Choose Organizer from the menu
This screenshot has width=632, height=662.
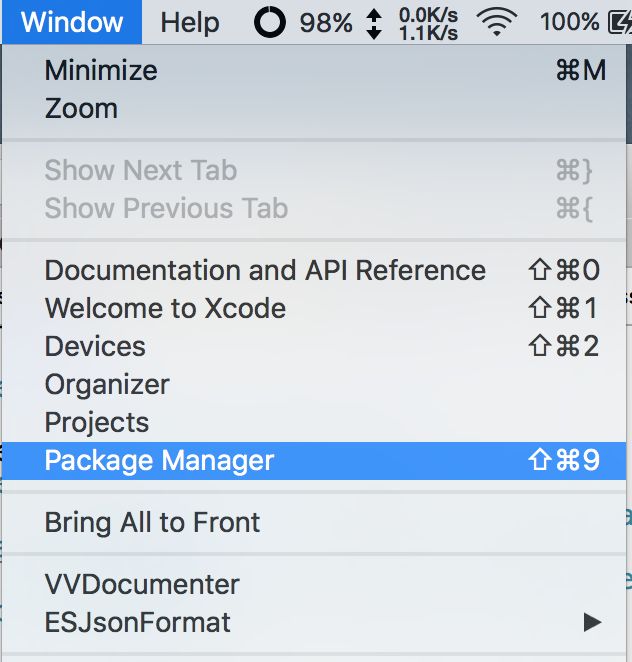click(314, 384)
